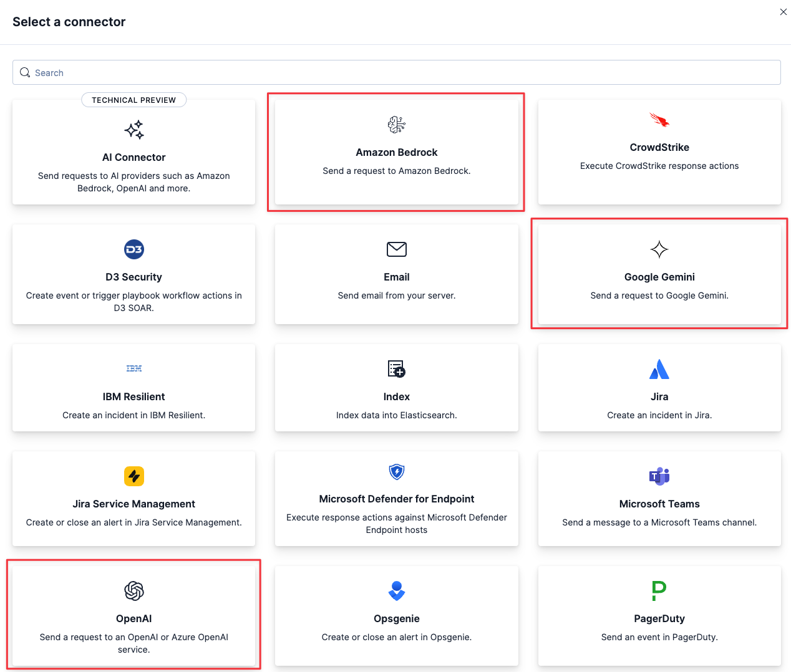Viewport: 791px width, 672px height.
Task: Click 'Index data into Elasticsearch.' text
Action: pos(397,415)
